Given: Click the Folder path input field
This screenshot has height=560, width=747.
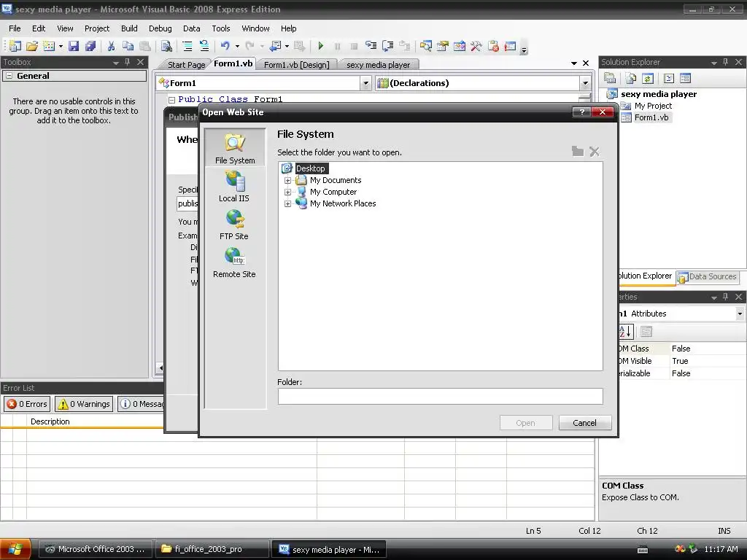Looking at the screenshot, I should pos(440,396).
